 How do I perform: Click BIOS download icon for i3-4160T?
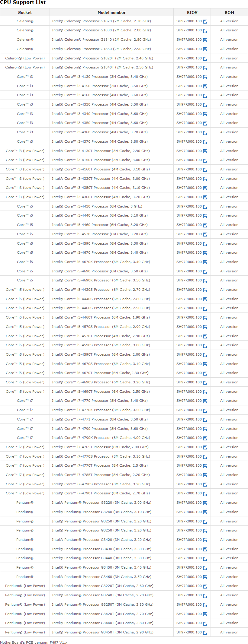click(205, 170)
